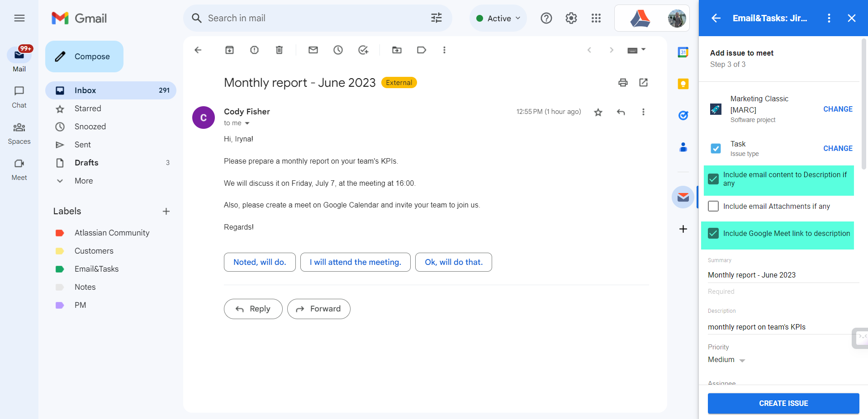868x419 pixels.
Task: Open the Starred folder
Action: click(x=111, y=108)
